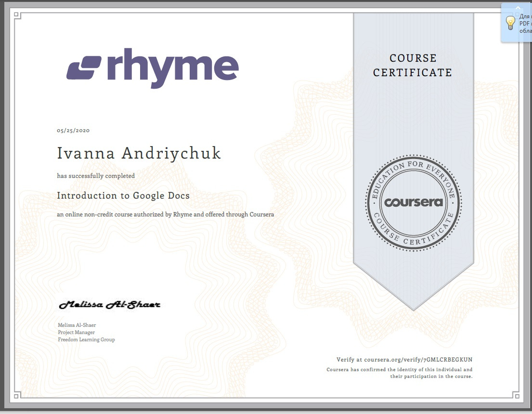Click the top-left corner ornament of the border
Screen dimensions: 532x414
click(x=17, y=15)
